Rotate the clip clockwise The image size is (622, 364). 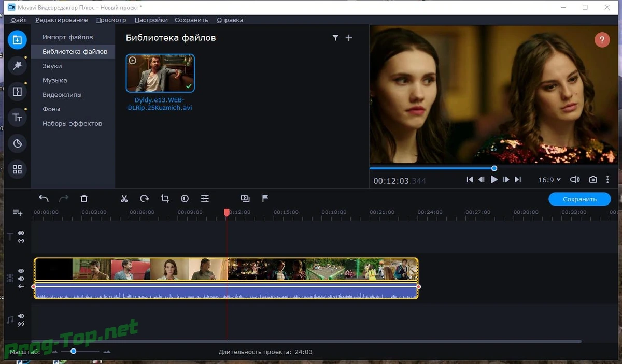click(x=145, y=198)
